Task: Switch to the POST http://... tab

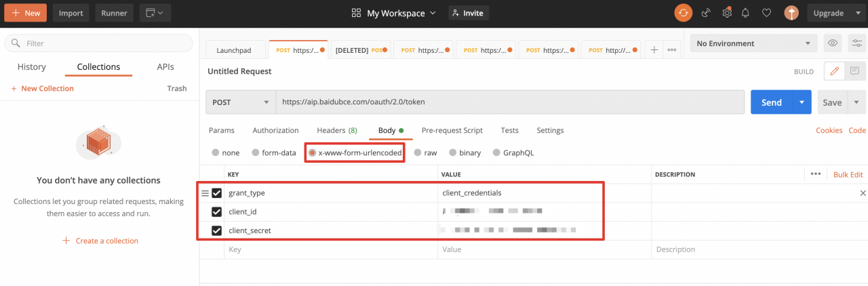Action: pos(610,50)
